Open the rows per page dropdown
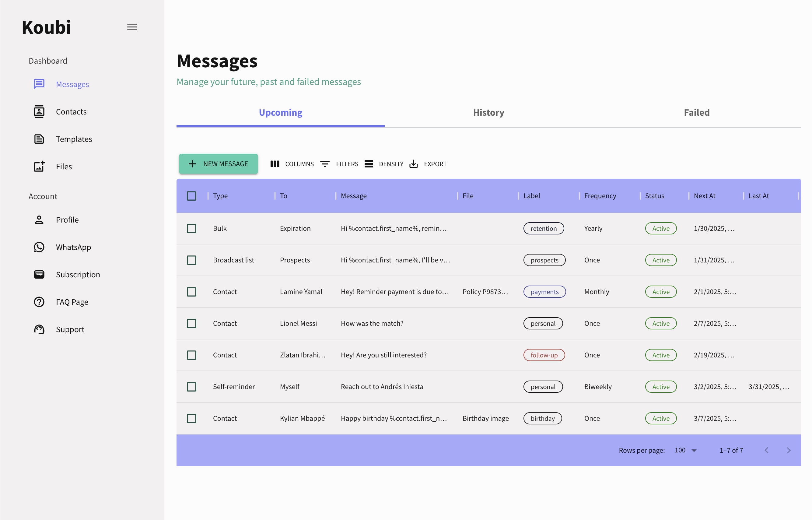812x520 pixels. tap(685, 451)
